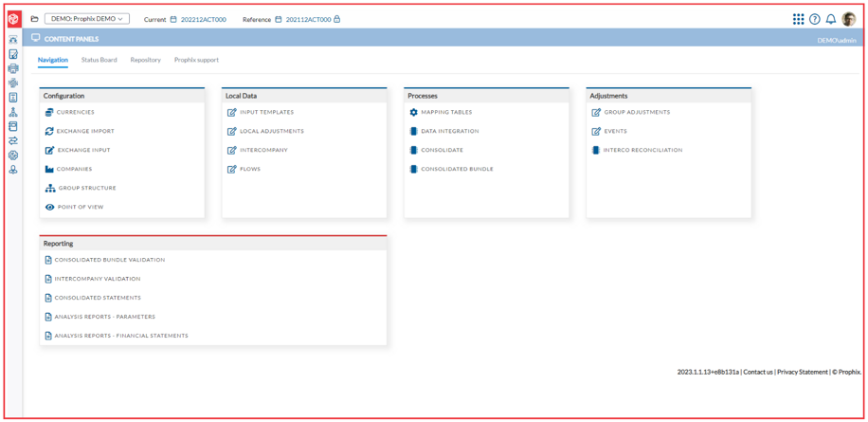Screen dimensions: 868x422
Task: Switch to the Repository tab
Action: coord(145,60)
